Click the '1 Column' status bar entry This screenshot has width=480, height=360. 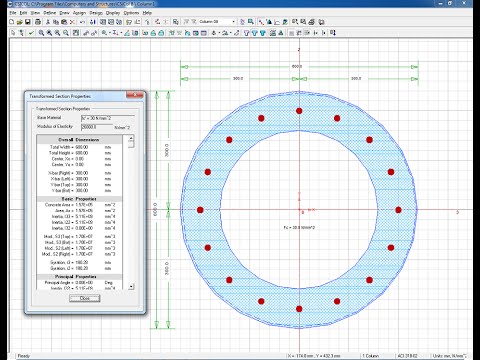point(370,356)
